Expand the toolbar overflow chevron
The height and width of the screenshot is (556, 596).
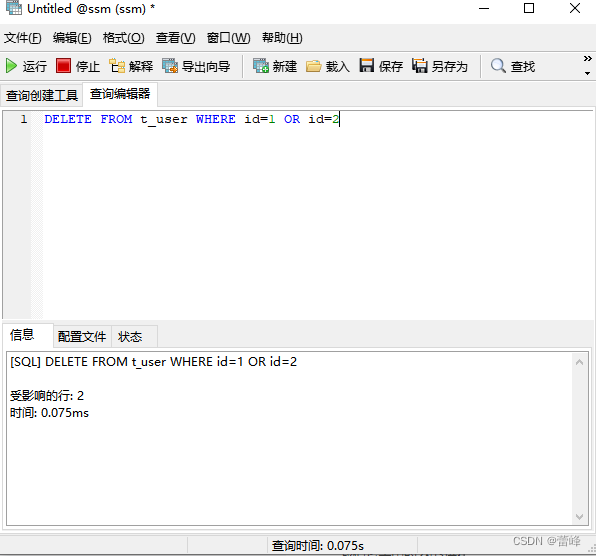[x=588, y=59]
